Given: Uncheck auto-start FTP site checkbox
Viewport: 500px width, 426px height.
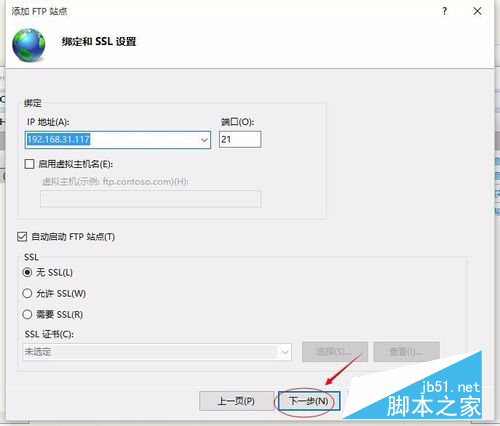Looking at the screenshot, I should [22, 237].
